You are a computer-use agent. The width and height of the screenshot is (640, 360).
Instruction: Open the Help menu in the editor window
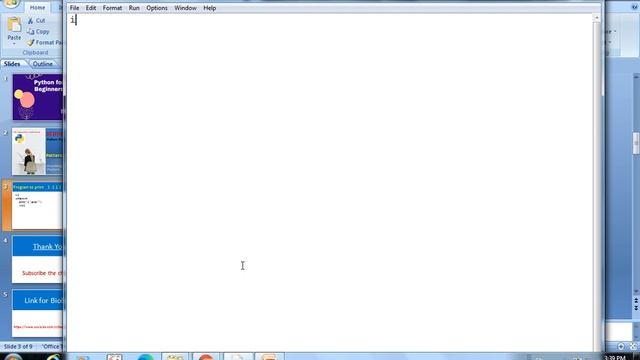[x=209, y=8]
